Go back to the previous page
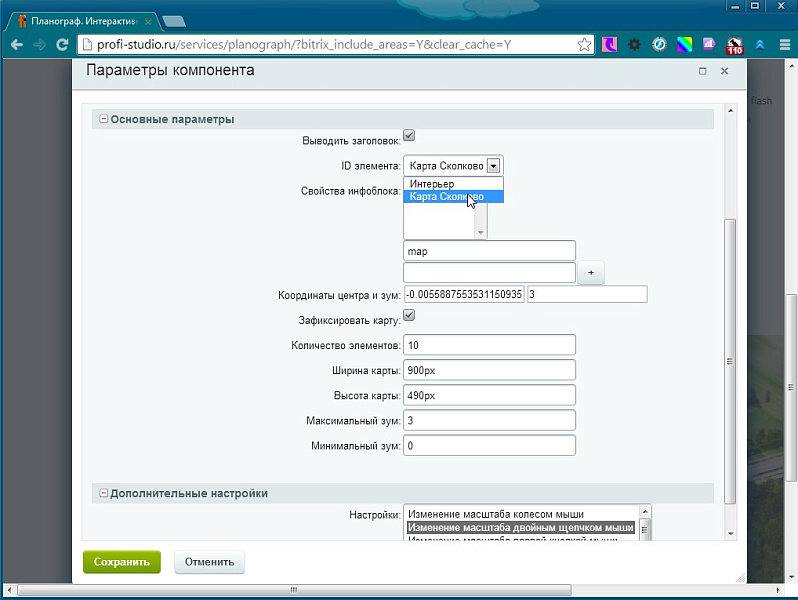Screen dimensions: 798x600 point(16,45)
